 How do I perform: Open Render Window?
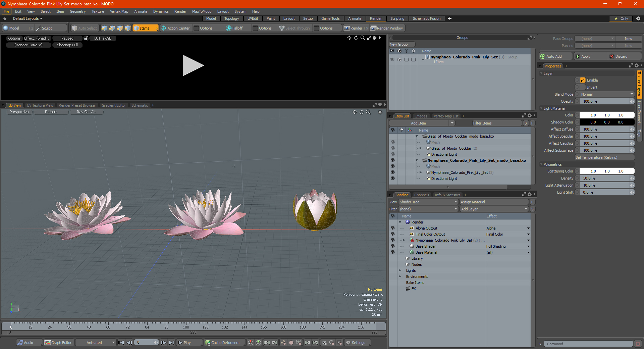pyautogui.click(x=387, y=28)
